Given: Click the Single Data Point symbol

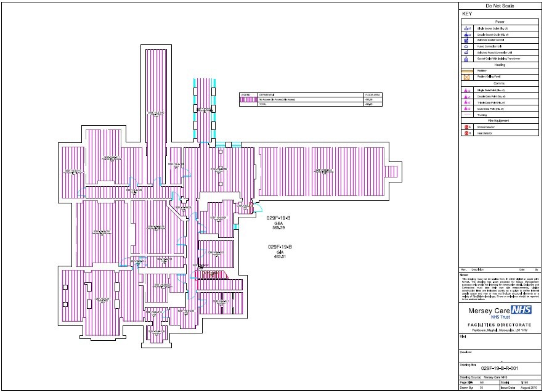Looking at the screenshot, I should click(466, 90).
